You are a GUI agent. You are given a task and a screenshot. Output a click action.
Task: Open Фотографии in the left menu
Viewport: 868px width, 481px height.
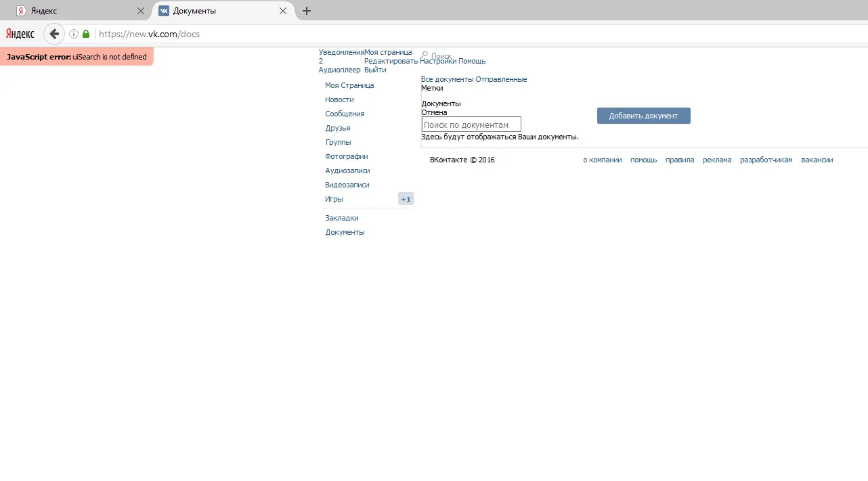click(347, 156)
